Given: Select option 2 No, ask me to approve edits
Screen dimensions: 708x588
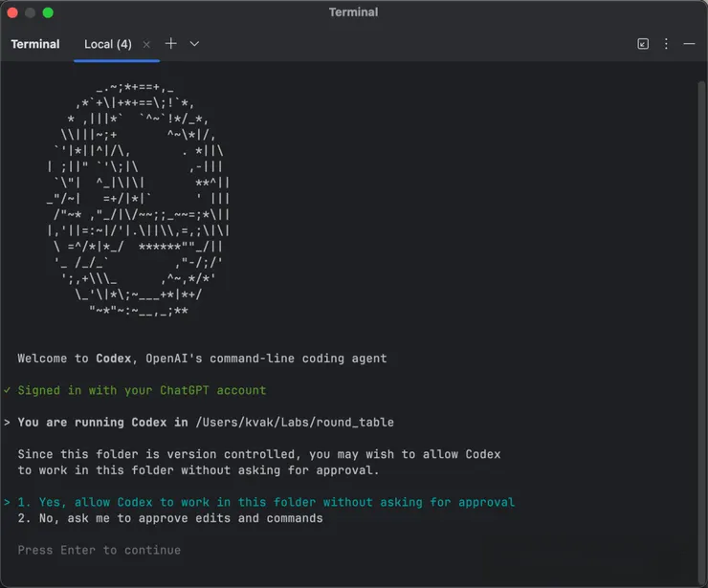Looking at the screenshot, I should [x=170, y=518].
